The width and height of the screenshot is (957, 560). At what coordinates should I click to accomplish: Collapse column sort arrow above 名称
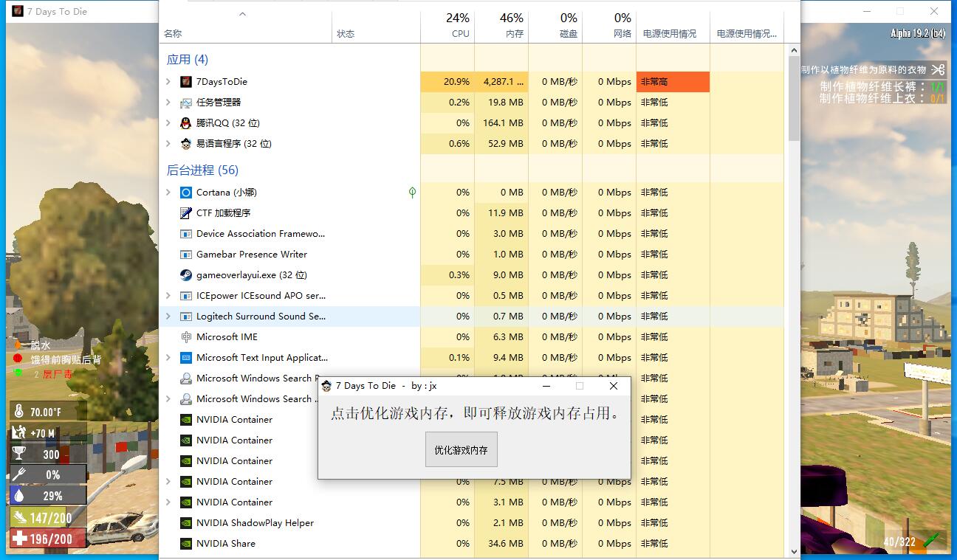click(242, 14)
